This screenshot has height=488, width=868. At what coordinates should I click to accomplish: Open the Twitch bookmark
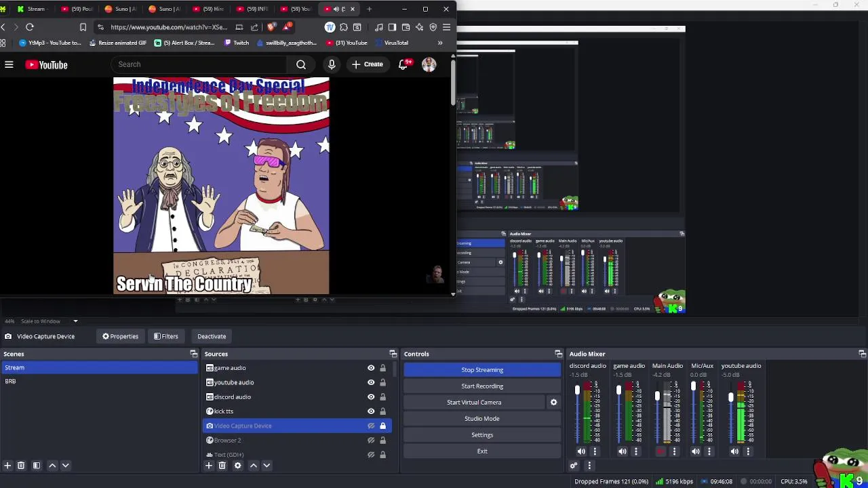(x=237, y=43)
